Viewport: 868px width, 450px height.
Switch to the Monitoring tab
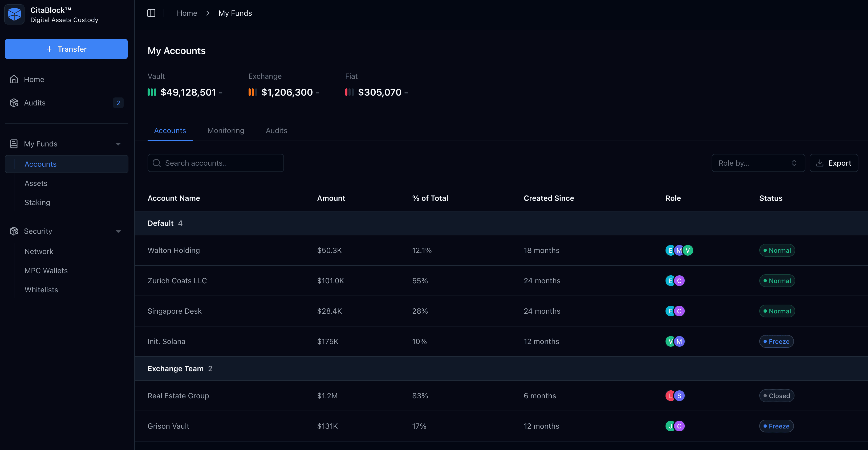(226, 130)
